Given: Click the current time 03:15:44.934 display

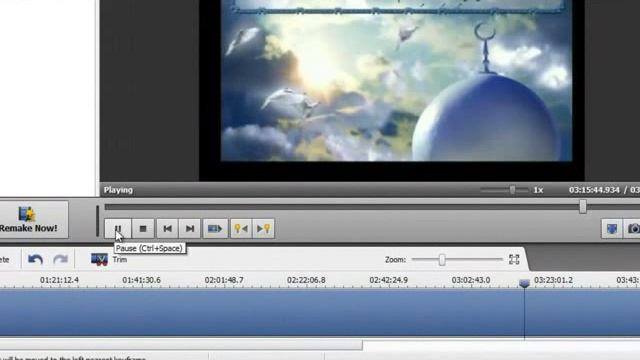Looking at the screenshot, I should (594, 190).
